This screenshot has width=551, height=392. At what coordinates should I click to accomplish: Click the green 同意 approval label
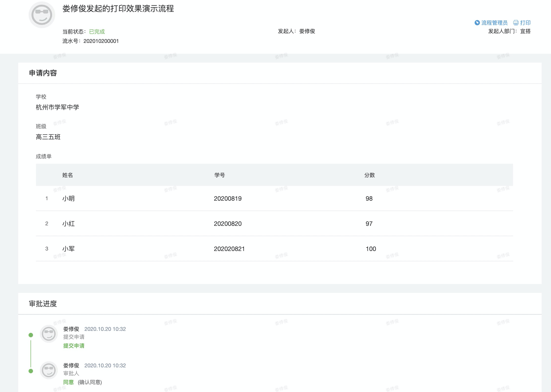(69, 382)
